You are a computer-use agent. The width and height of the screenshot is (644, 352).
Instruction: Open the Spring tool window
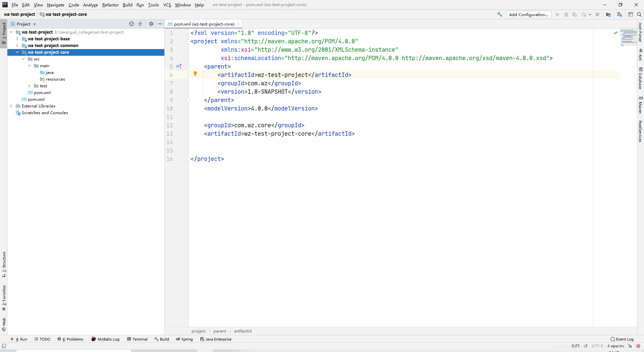coord(184,339)
